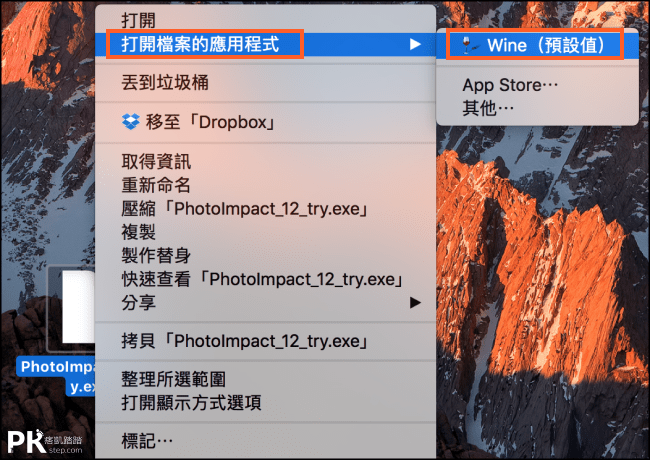Viewport: 650px width, 460px height.
Task: Choose 重新命名 menu item
Action: 265,185
